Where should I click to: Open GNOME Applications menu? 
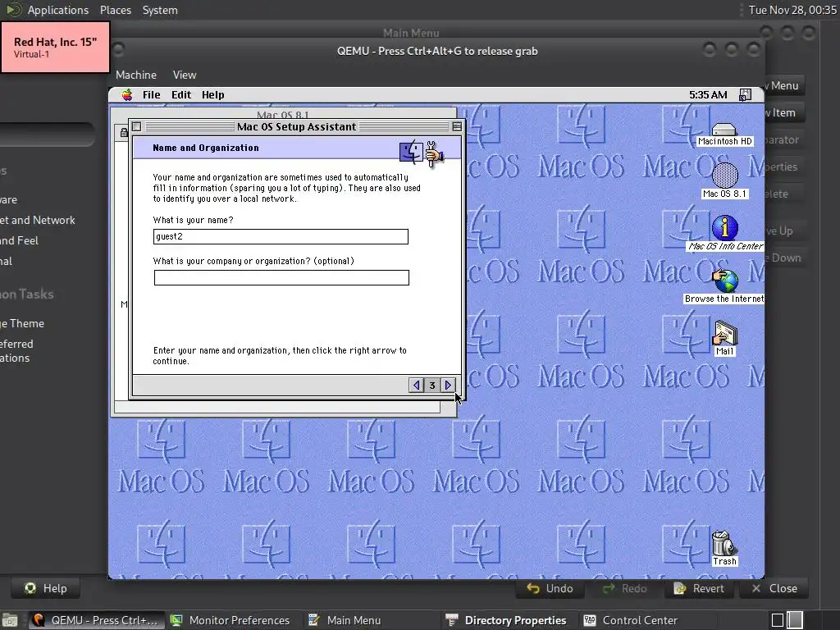[x=58, y=10]
